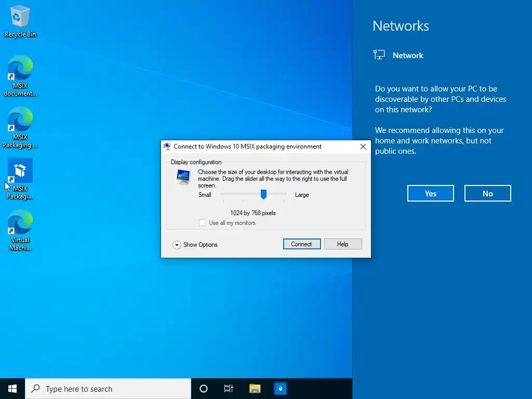Click the Connect dialog title bar icon
Viewport: 532px width, 399px height.
(167, 147)
